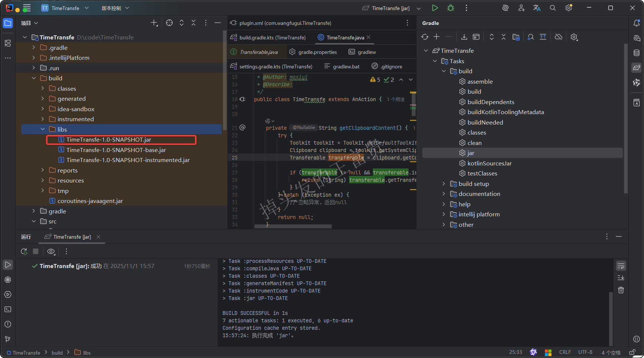Click the 4 个空格 indent setting
Screen dimensions: 644x358
611,352
